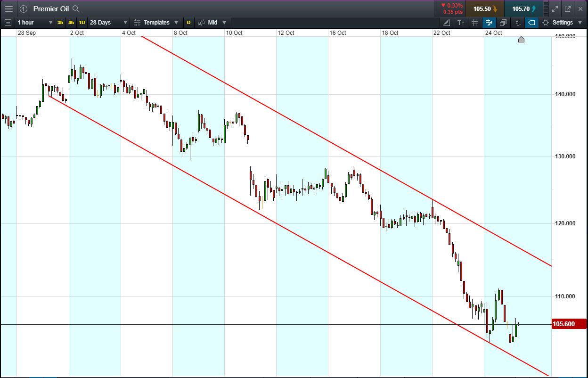The height and width of the screenshot is (378, 588).
Task: Click the yellow D default template button
Action: click(x=189, y=22)
